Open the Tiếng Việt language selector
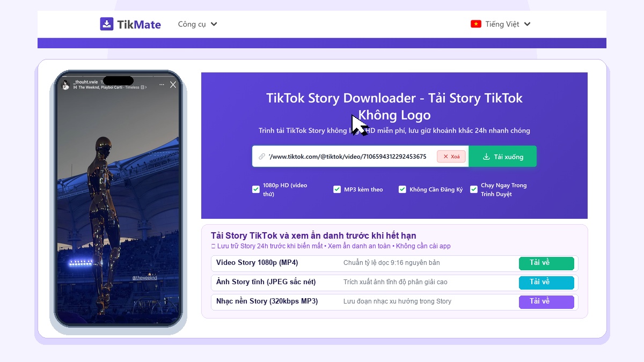The width and height of the screenshot is (644, 362). (501, 24)
